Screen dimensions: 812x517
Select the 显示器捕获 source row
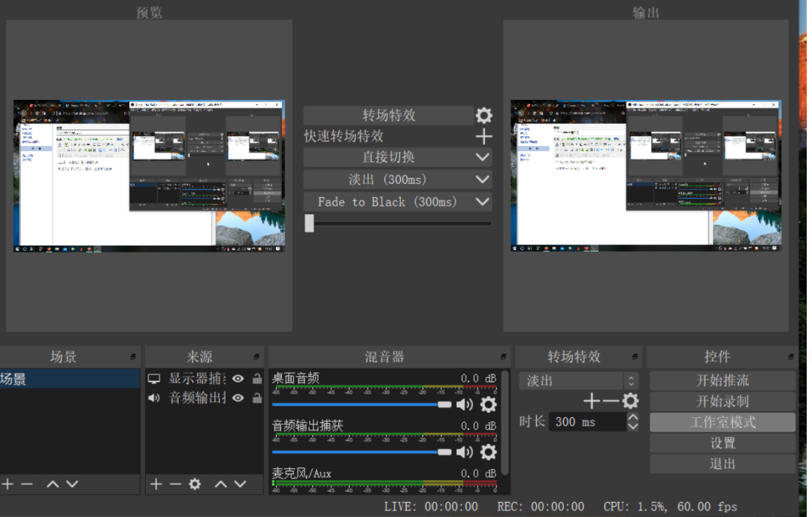(197, 378)
